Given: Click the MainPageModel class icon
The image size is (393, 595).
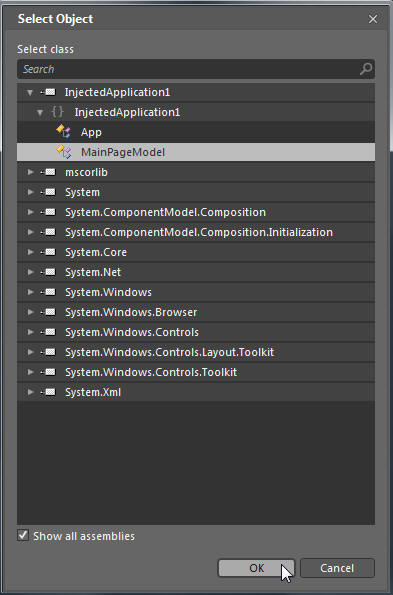Looking at the screenshot, I should coord(63,152).
